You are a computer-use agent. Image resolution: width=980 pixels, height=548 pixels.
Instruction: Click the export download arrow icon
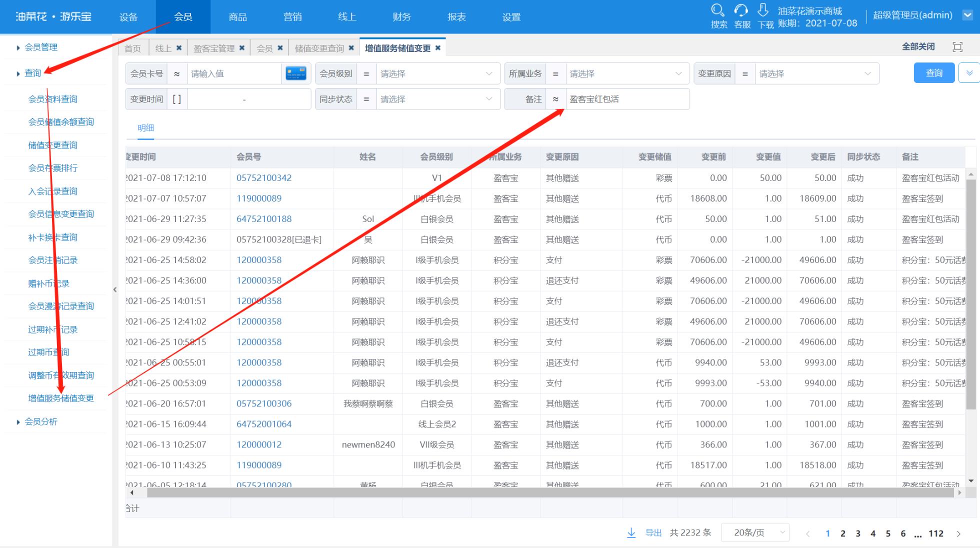click(631, 533)
